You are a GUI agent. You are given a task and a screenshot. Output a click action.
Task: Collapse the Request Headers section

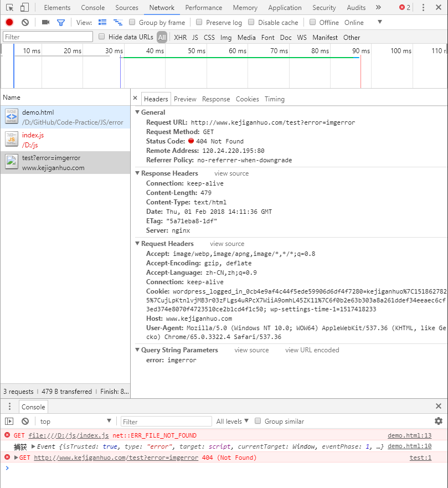(x=137, y=244)
